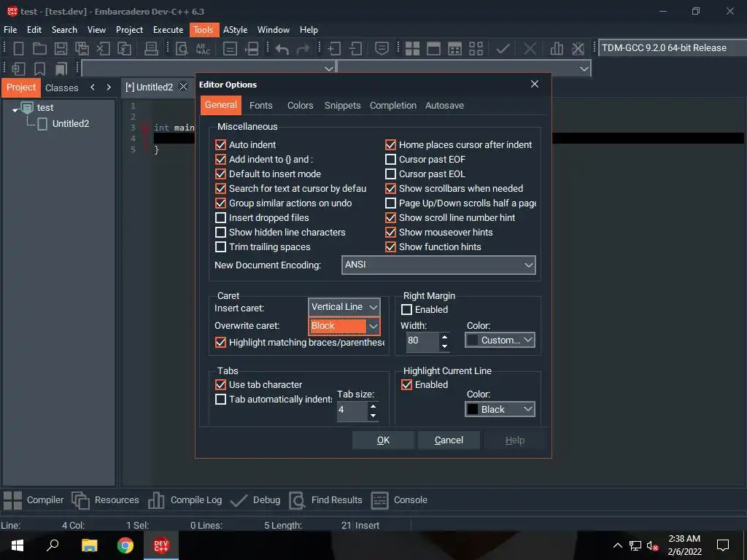Screen dimensions: 747x560
Task: Click the Print toolbar icon
Action: click(151, 49)
